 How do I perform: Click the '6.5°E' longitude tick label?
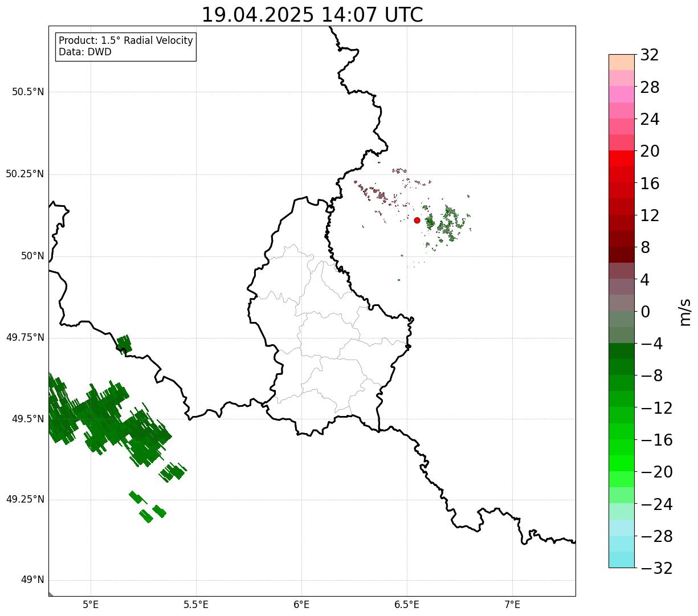pyautogui.click(x=407, y=605)
